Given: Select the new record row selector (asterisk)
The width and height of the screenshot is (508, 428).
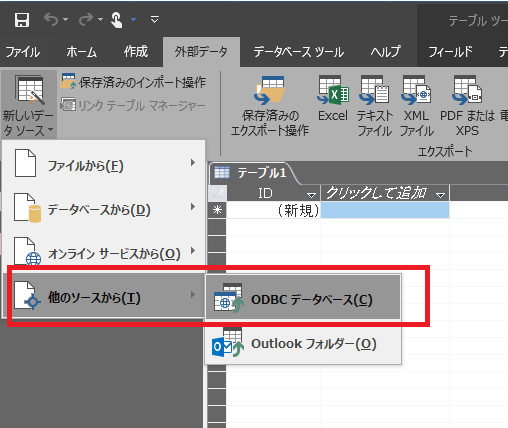Looking at the screenshot, I should [x=217, y=210].
